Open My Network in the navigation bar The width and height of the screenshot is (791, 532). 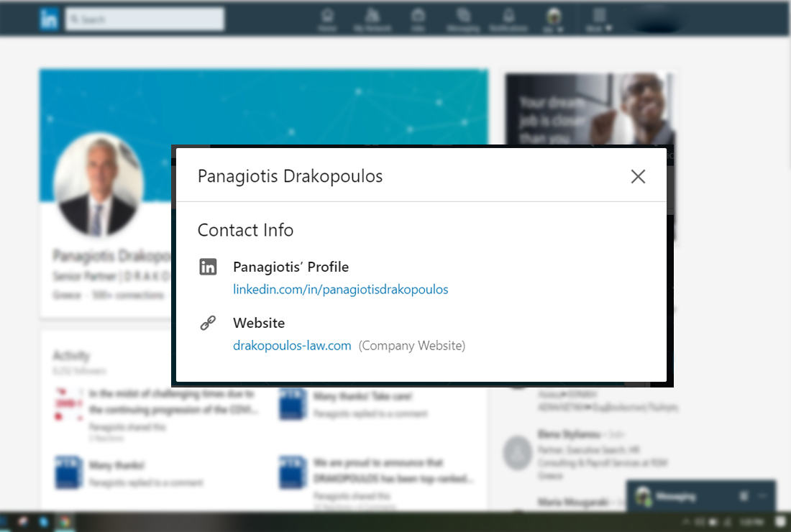(x=372, y=20)
